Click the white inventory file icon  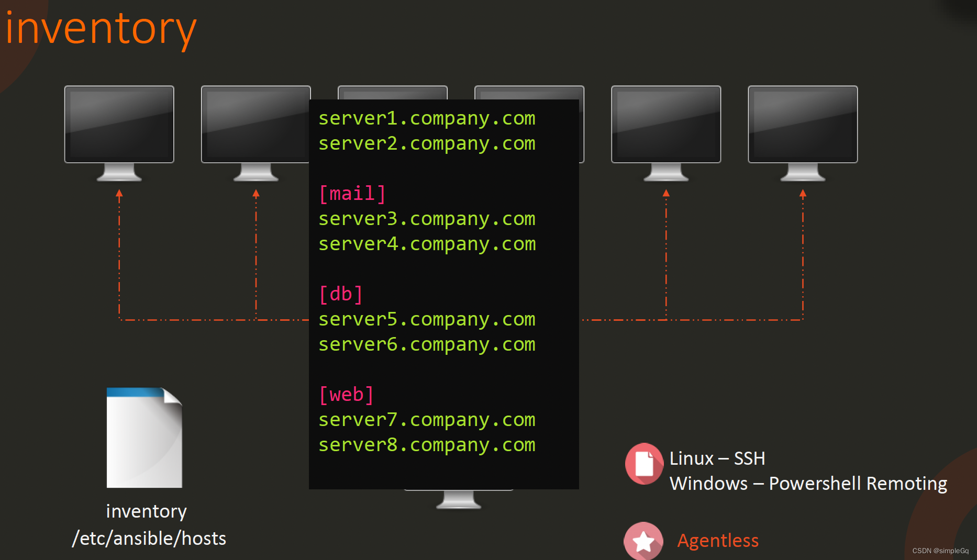pyautogui.click(x=145, y=438)
